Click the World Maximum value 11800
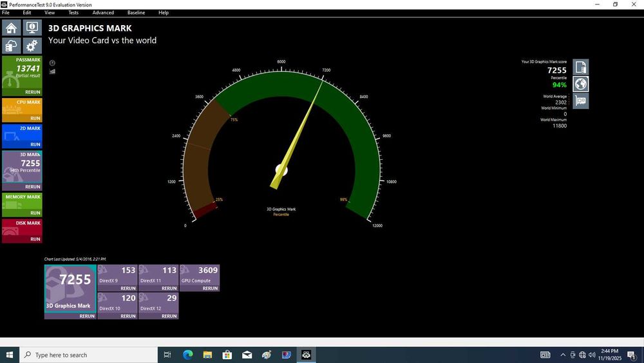The image size is (644, 363). (x=560, y=126)
